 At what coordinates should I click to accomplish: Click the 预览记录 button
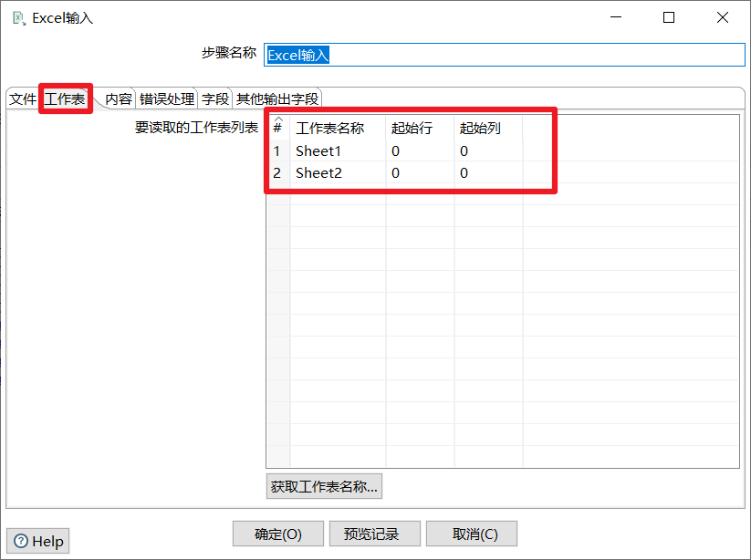[x=375, y=534]
